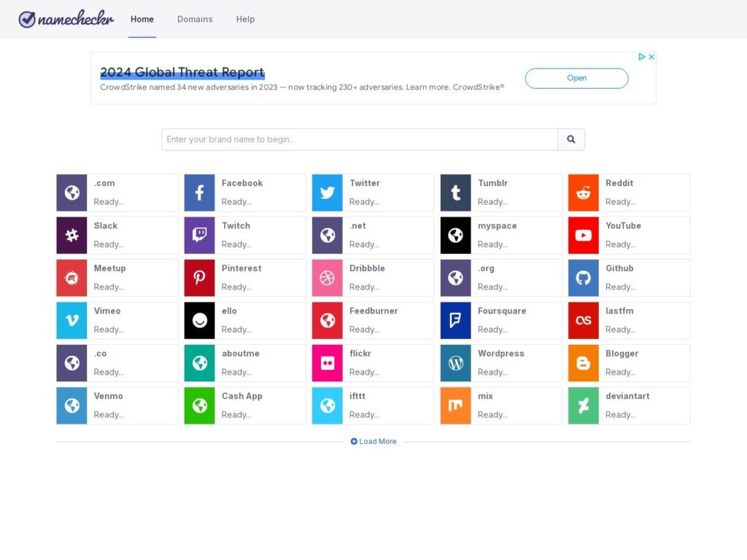Open the 2024 Global Threat Report headline
Image resolution: width=747 pixels, height=560 pixels.
point(182,72)
